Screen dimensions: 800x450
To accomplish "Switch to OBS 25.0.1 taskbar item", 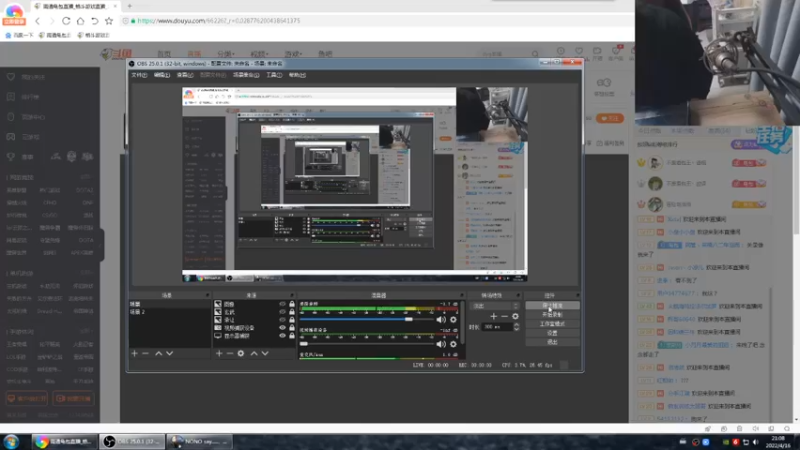I will [132, 441].
